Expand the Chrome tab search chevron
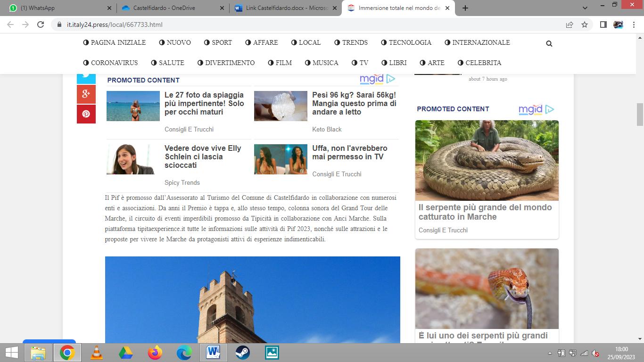The height and width of the screenshot is (362, 644). tap(585, 8)
